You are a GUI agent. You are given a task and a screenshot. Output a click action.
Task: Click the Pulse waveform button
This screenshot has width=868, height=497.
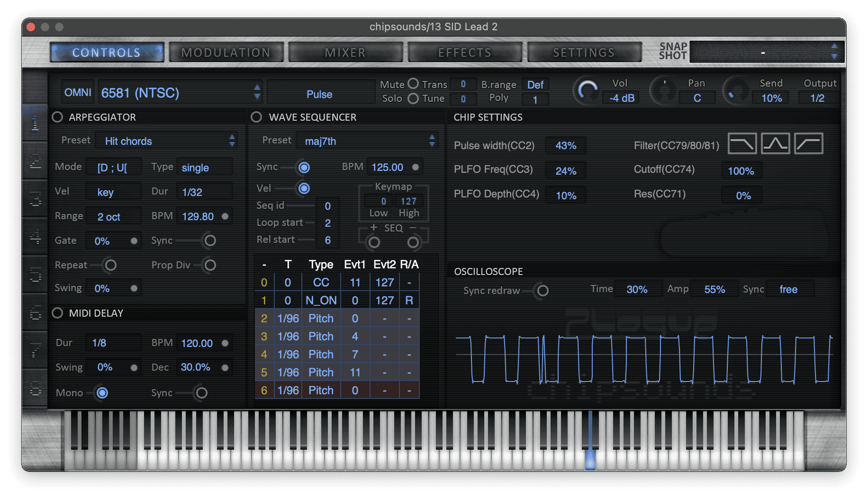319,94
